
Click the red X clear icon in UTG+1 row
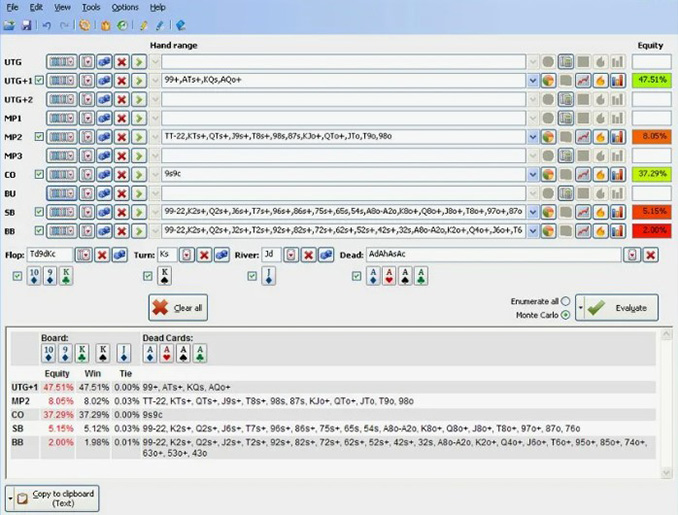pos(121,80)
